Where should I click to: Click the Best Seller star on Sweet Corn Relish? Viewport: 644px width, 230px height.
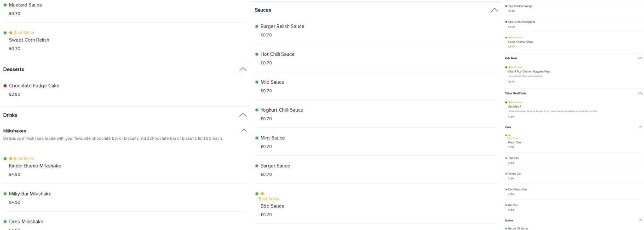[11, 33]
